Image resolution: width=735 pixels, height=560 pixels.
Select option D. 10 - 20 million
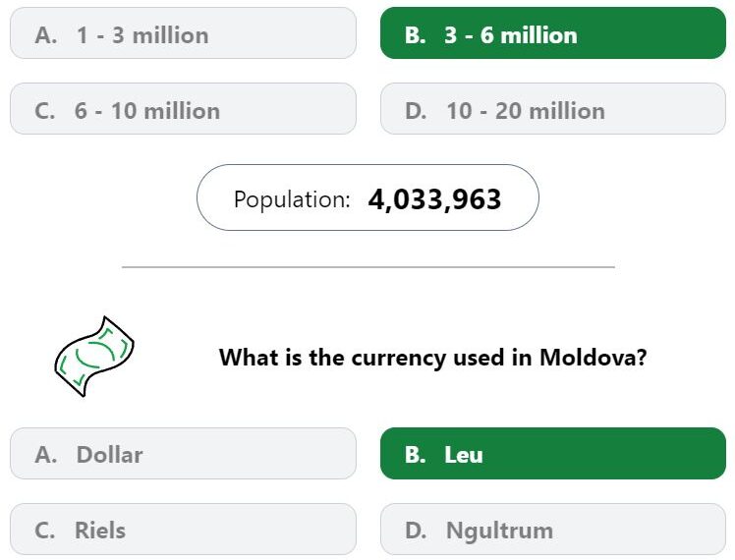(553, 109)
